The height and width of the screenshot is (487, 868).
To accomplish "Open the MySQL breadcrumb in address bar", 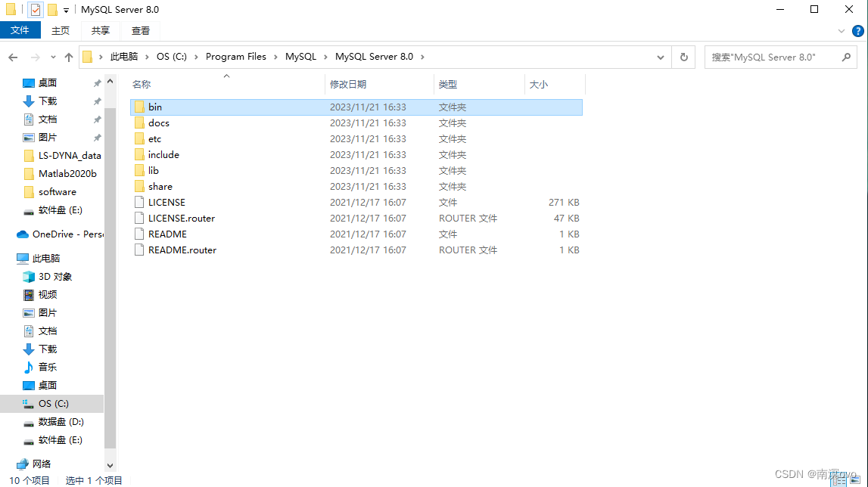I will 300,56.
